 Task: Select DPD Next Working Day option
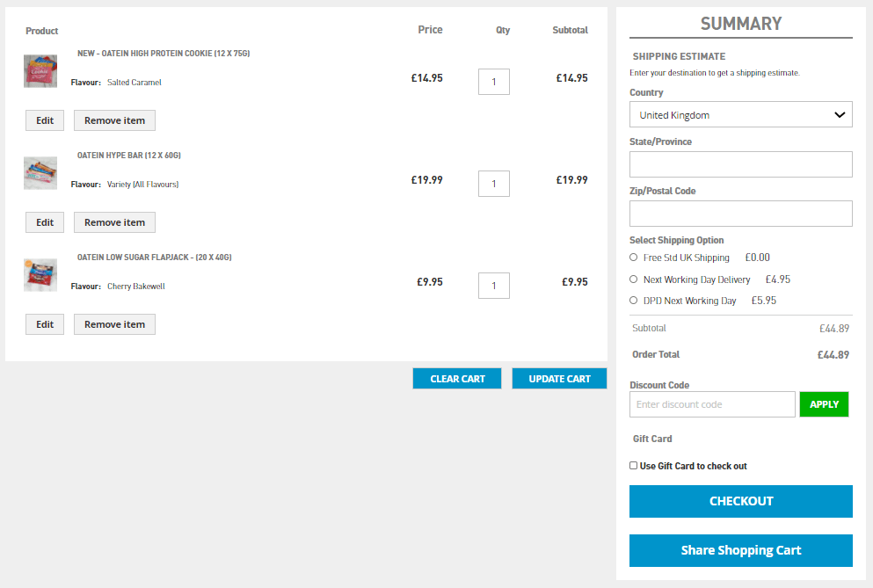click(634, 301)
